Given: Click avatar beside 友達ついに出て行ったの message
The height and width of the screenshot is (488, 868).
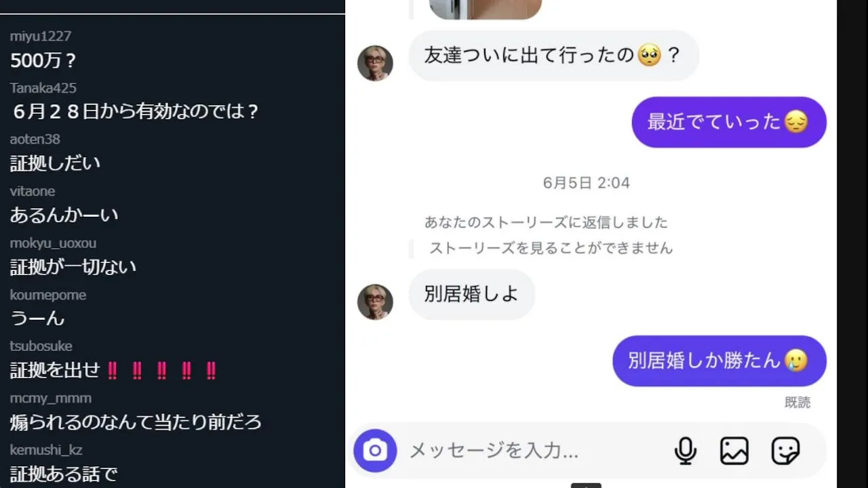Looking at the screenshot, I should tap(375, 63).
